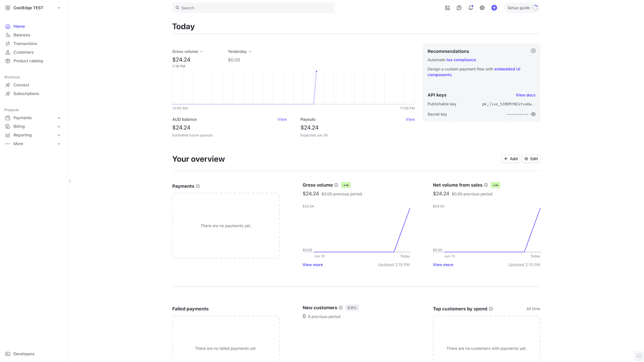Open settings via the gear icon
This screenshot has height=362, width=644.
(x=482, y=7)
